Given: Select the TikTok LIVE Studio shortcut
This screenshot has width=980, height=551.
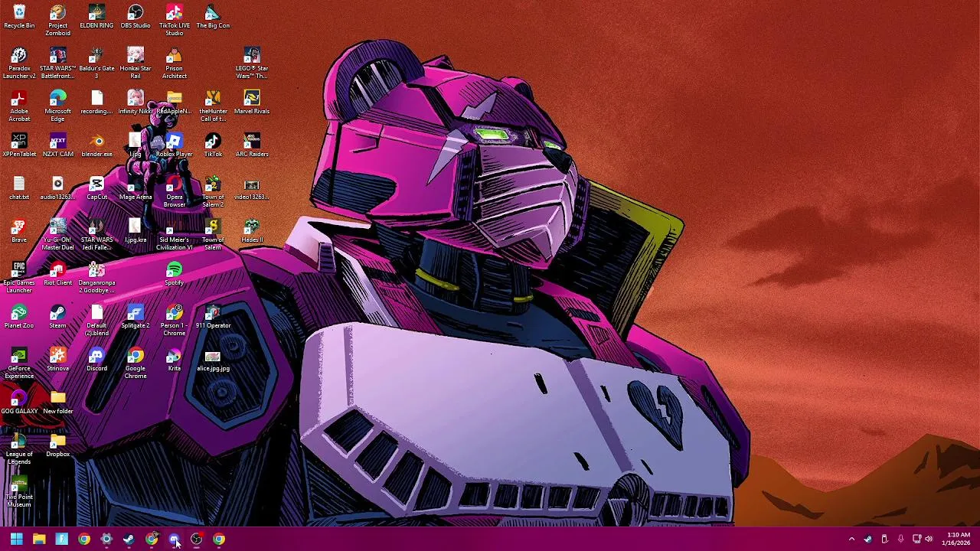Looking at the screenshot, I should pos(175,21).
